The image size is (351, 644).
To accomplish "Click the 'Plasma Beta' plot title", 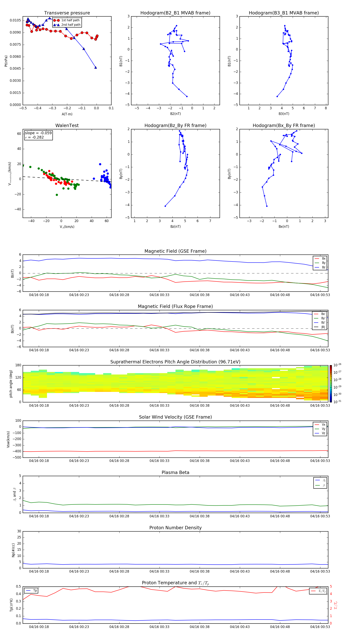I will pyautogui.click(x=175, y=473).
